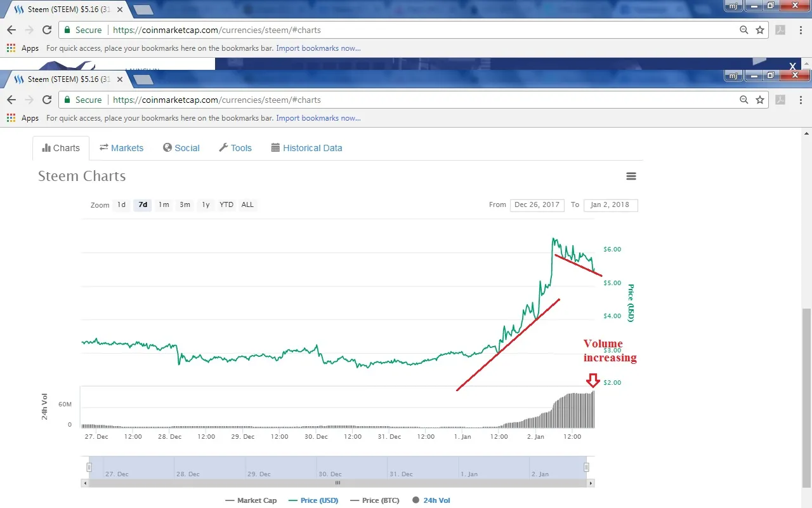The image size is (812, 508).
Task: Click back window's Apps grid shortcut
Action: pos(23,48)
